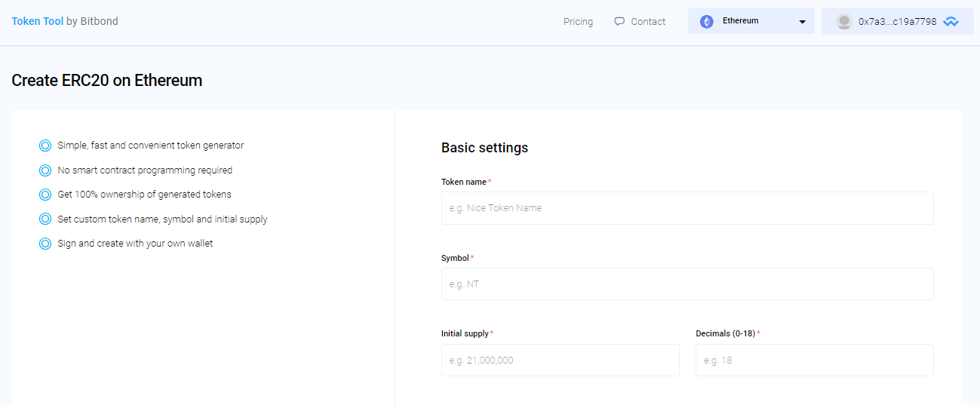The image size is (980, 405).
Task: Click the 'Basic settings' heading
Action: (484, 148)
